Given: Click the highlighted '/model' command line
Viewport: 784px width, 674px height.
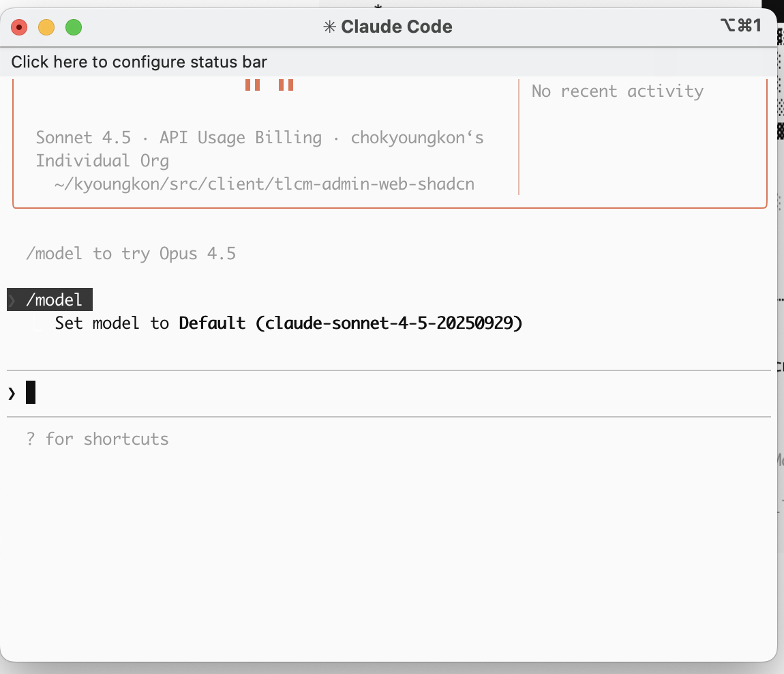Looking at the screenshot, I should pyautogui.click(x=50, y=299).
